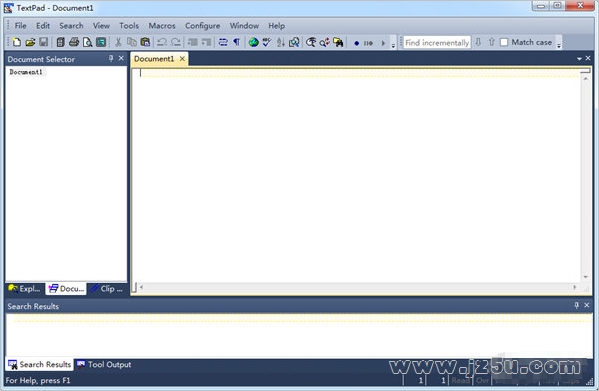Switch to the Tool Output tab
The height and width of the screenshot is (391, 599).
pos(104,365)
